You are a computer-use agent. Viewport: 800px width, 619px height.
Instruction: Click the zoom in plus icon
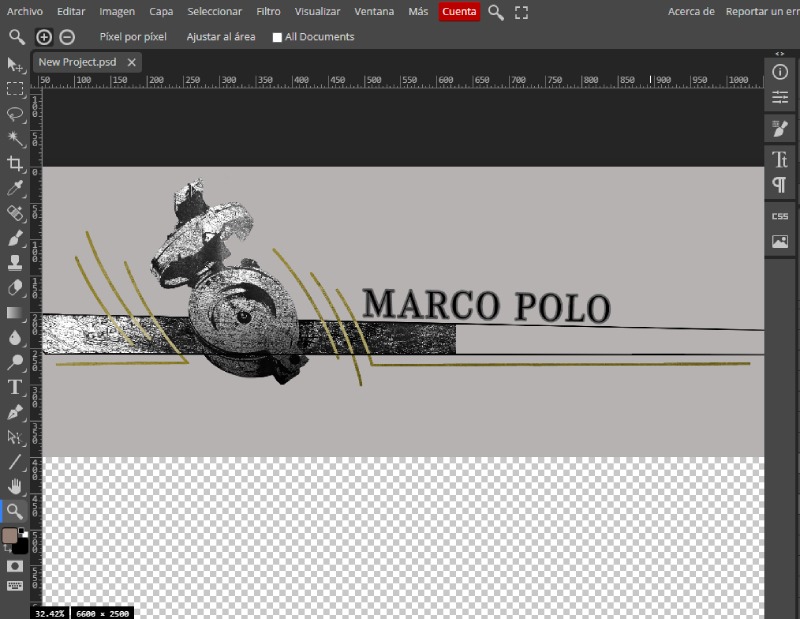coord(44,37)
